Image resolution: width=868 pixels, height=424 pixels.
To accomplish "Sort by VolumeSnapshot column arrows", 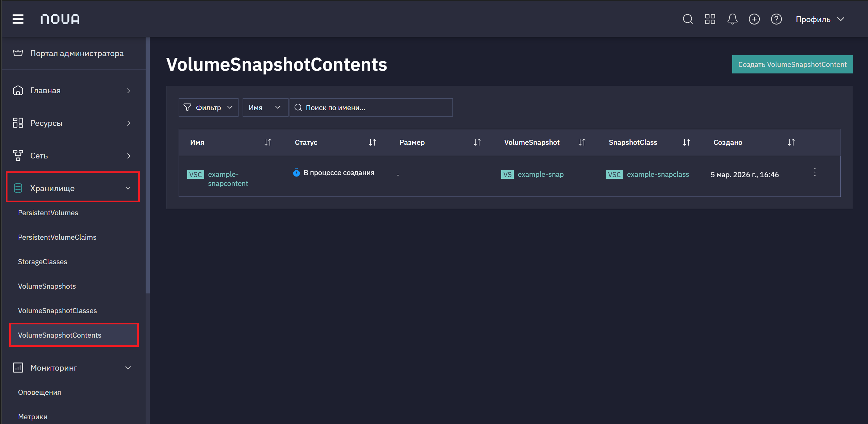I will click(582, 142).
